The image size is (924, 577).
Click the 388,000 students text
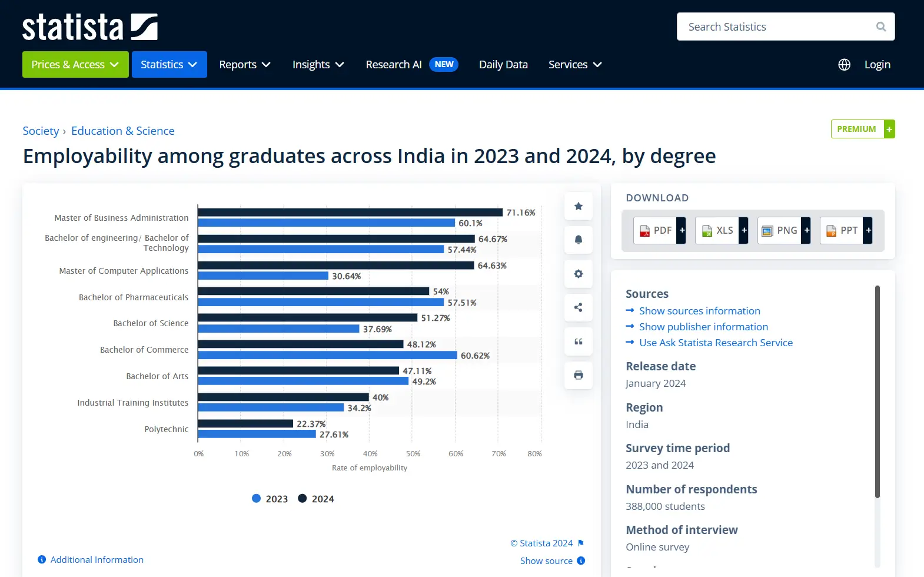[x=665, y=506]
